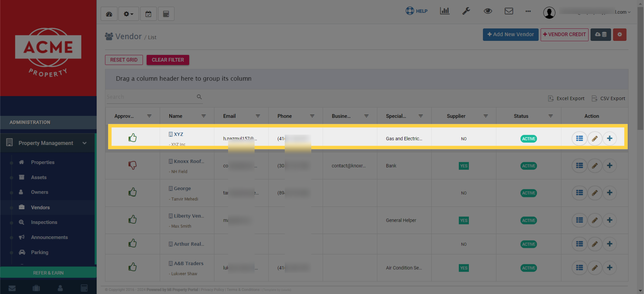
Task: Click the RESET GRID button
Action: click(124, 60)
